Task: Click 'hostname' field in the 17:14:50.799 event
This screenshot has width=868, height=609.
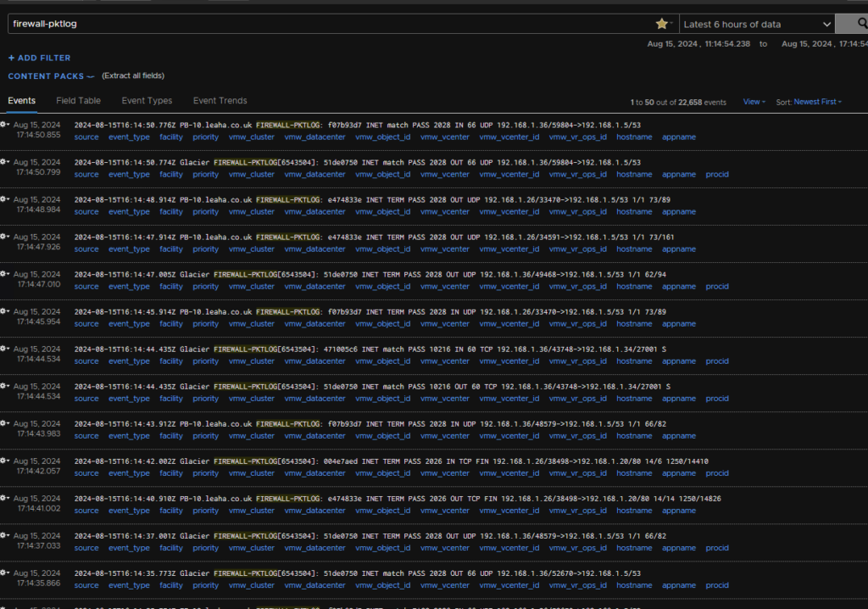Action: (634, 174)
